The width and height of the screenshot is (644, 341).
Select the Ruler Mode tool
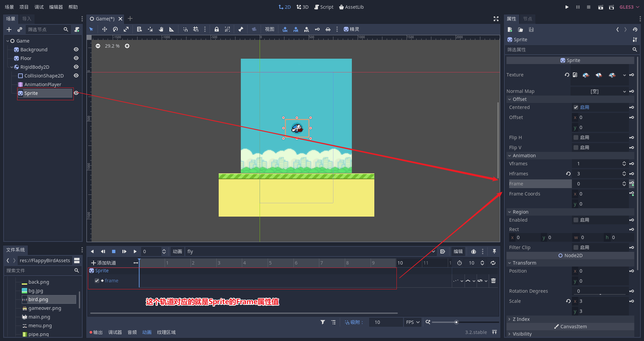click(172, 29)
